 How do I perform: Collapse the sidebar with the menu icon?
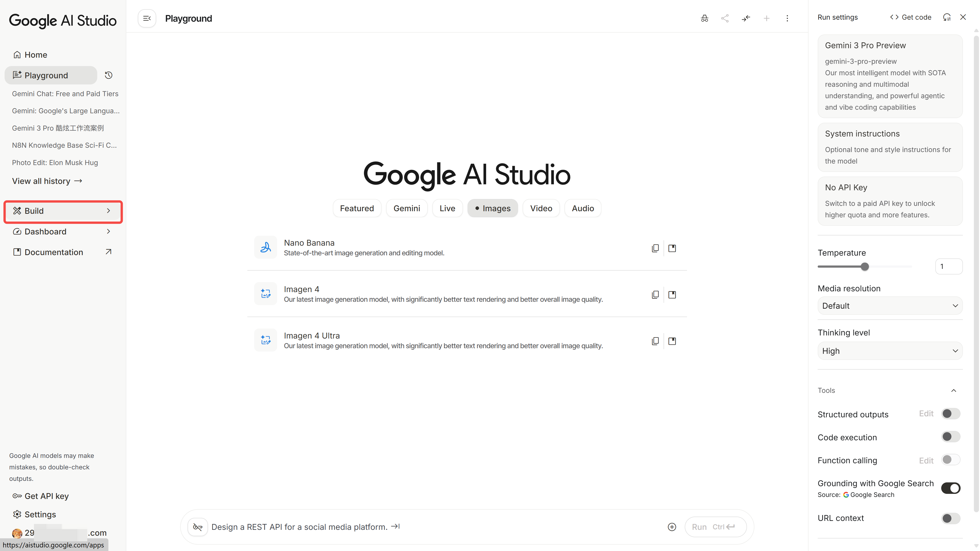point(147,18)
